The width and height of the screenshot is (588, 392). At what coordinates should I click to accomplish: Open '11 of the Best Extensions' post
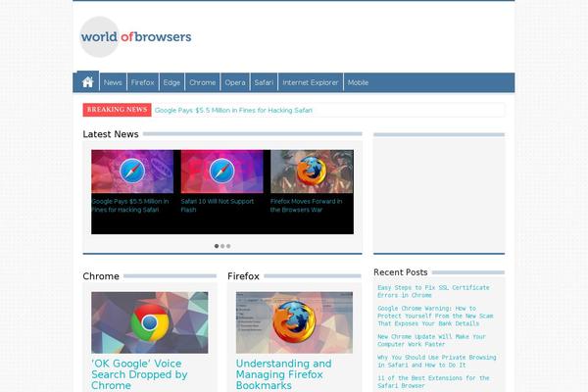click(433, 381)
